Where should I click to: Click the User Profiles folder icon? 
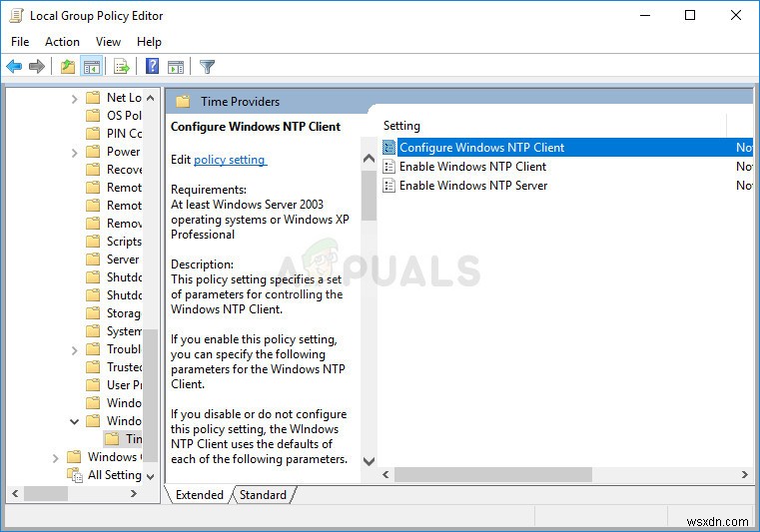93,384
